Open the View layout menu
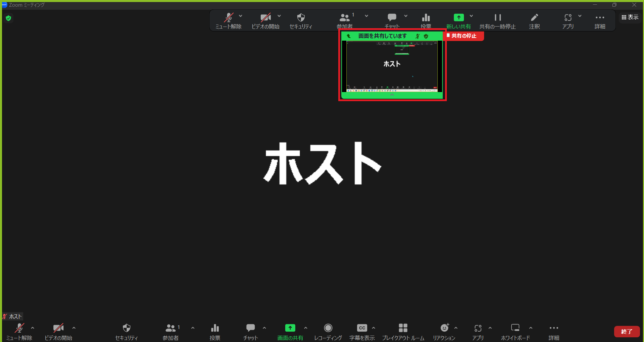Screen dimensions: 644x342 point(630,17)
